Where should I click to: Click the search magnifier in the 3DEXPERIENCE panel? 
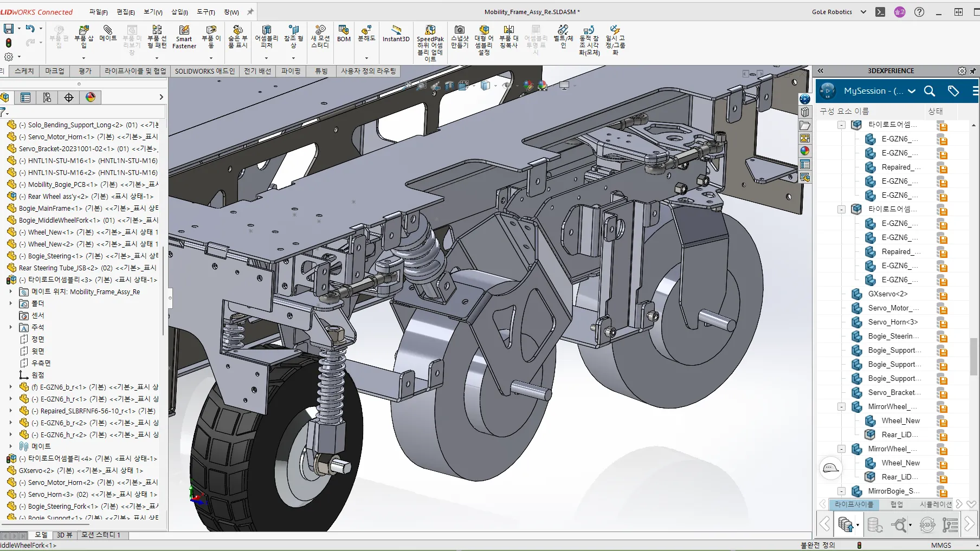[x=929, y=91]
